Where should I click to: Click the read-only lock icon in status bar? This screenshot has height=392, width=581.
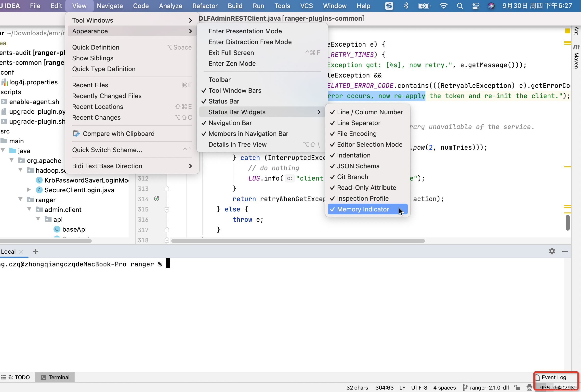[517, 387]
